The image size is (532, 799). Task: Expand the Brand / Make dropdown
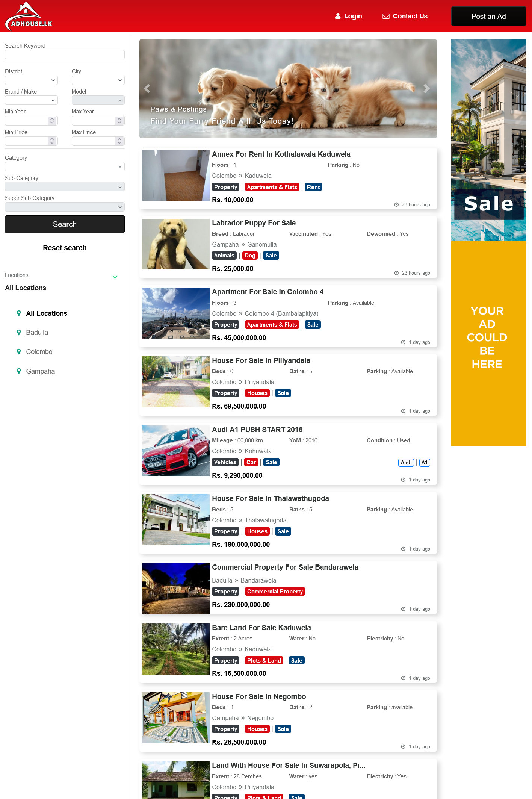(x=31, y=100)
